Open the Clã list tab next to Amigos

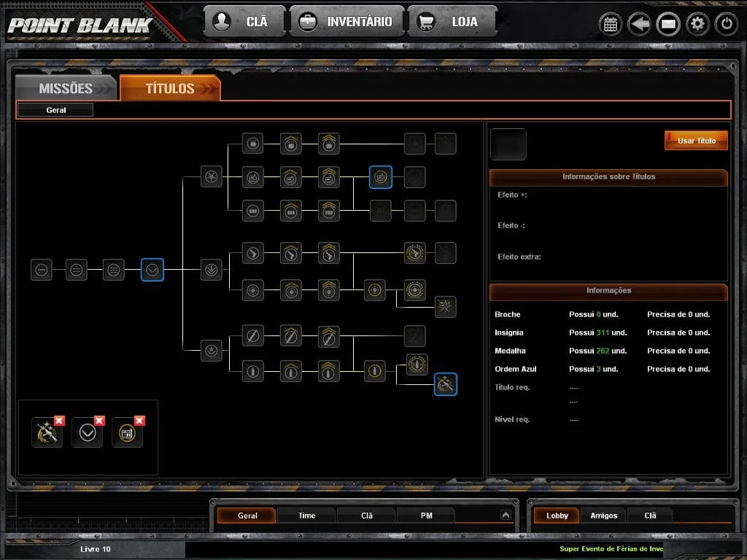(x=650, y=516)
